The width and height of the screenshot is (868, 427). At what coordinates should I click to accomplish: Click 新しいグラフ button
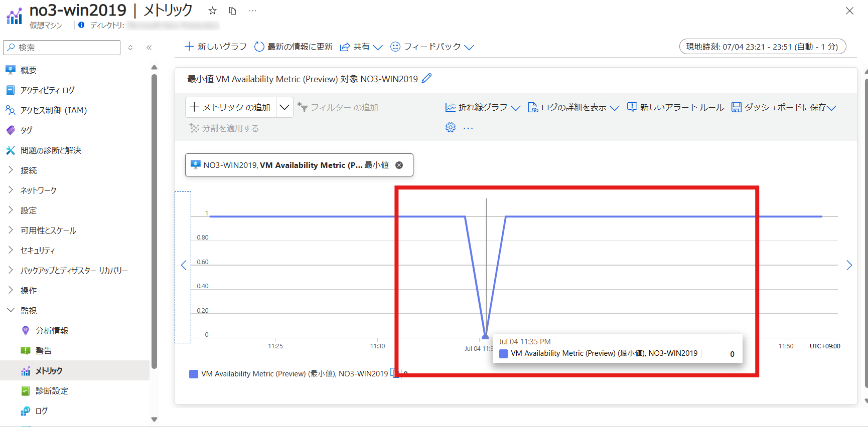click(216, 47)
